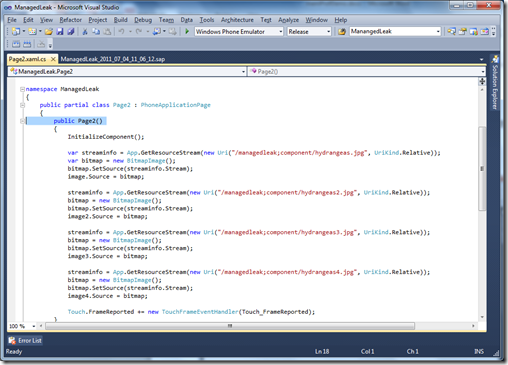Open the second toolbar's options arrow
The height and width of the screenshot is (365, 508).
click(50, 44)
